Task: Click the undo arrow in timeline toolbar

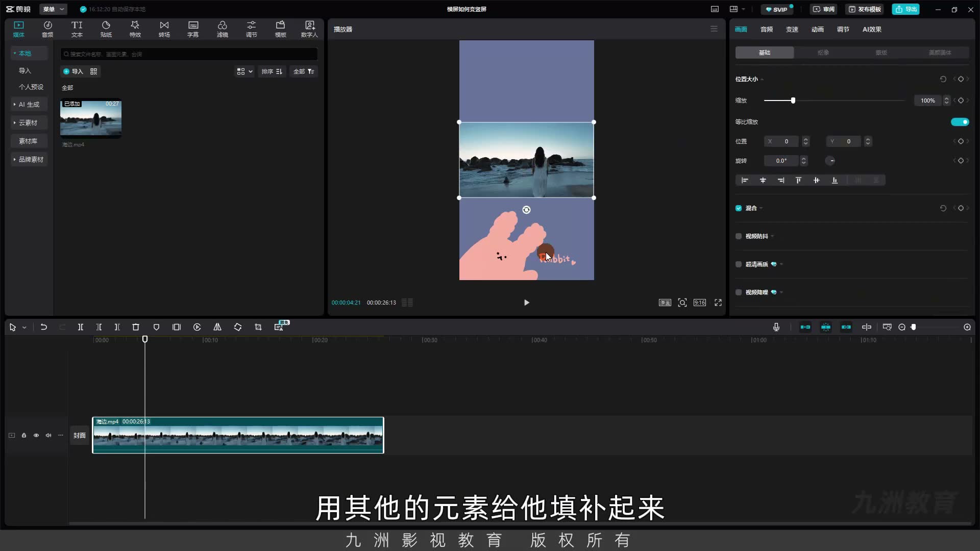Action: [x=44, y=327]
